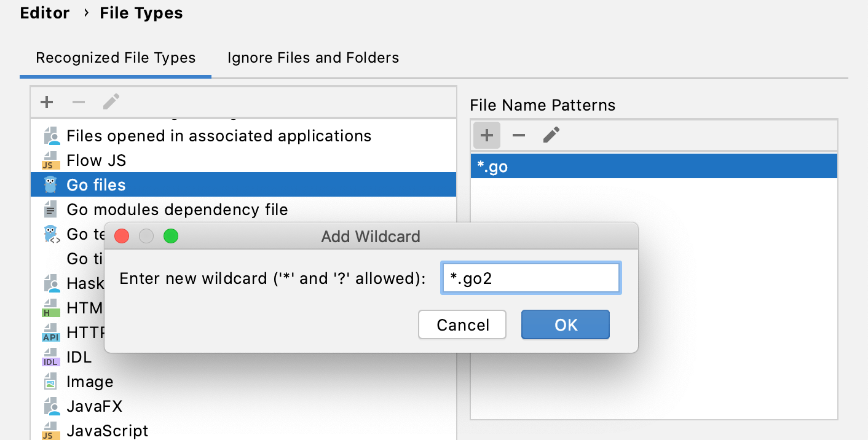Dismiss the Add Wildcard dialog via Cancel

pyautogui.click(x=462, y=324)
